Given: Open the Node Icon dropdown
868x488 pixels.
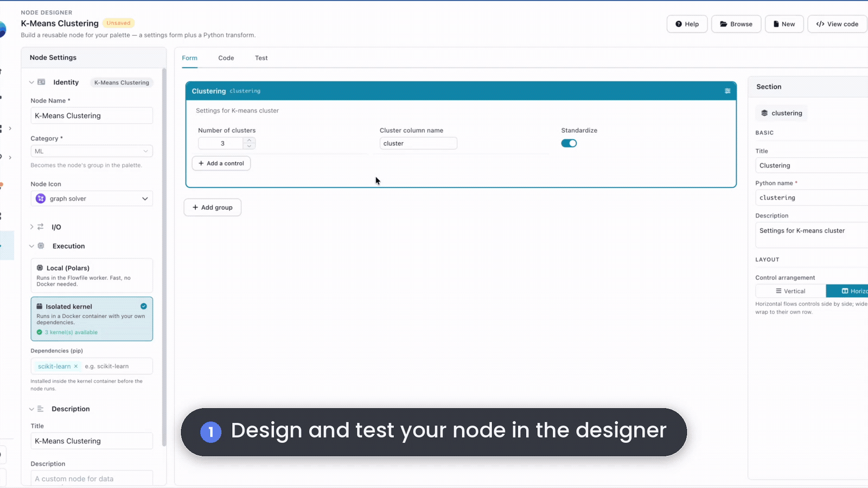Looking at the screenshot, I should pos(92,198).
